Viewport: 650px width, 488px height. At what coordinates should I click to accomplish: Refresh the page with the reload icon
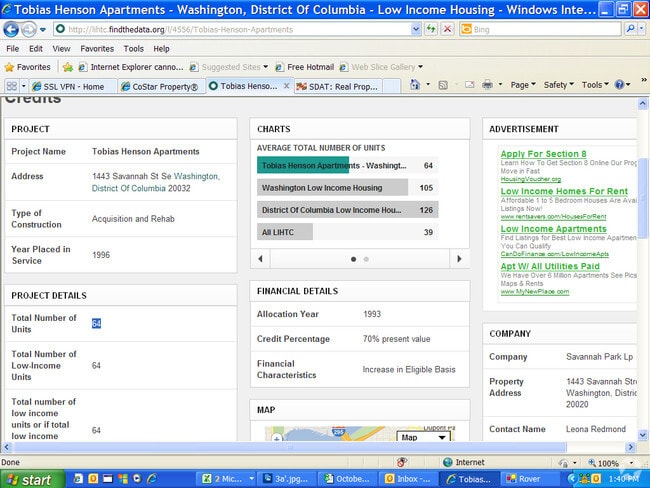coord(429,30)
